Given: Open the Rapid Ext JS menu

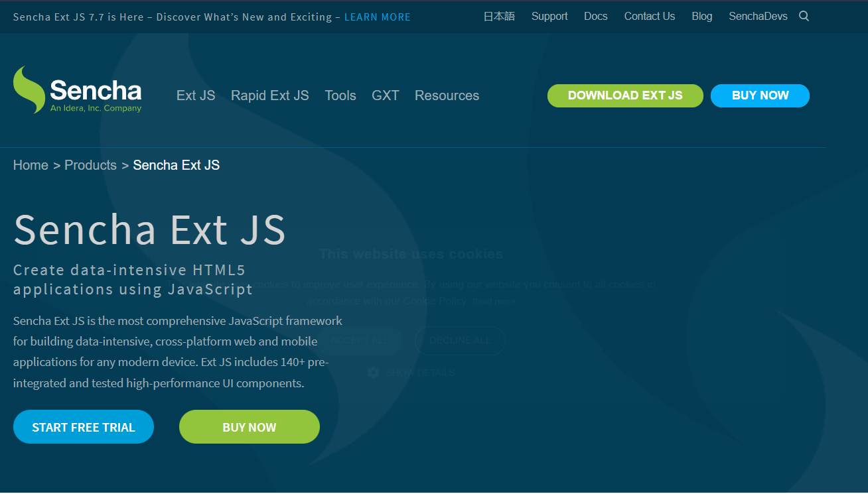Looking at the screenshot, I should point(270,95).
